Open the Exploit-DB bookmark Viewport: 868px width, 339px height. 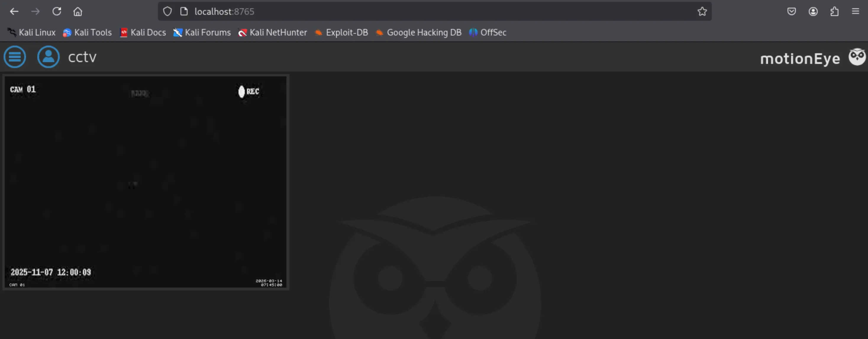click(x=341, y=32)
